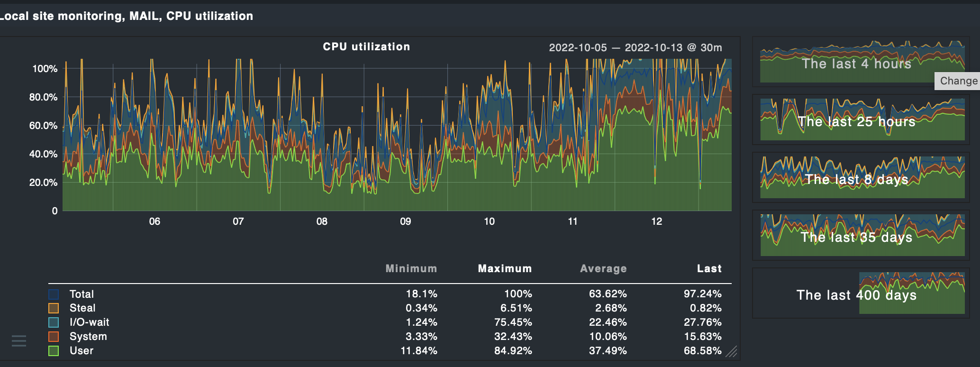Click the Maximum column header
The height and width of the screenshot is (367, 980).
(x=505, y=269)
